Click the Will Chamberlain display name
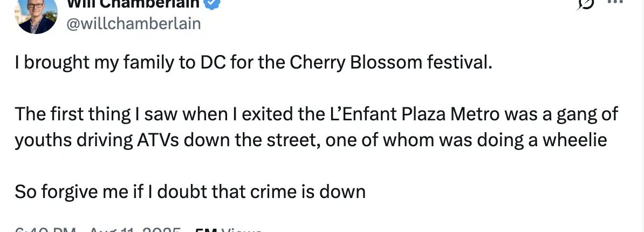This screenshot has width=644, height=232. 133,4
